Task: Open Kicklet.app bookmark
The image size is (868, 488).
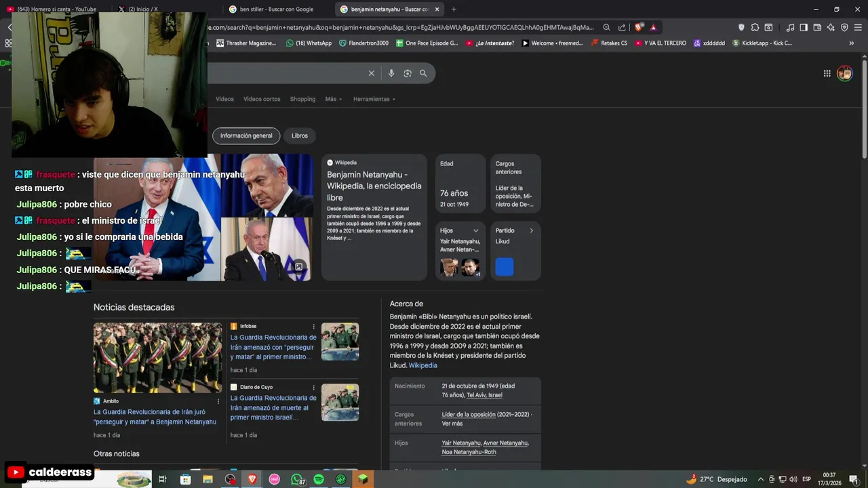Action: click(x=762, y=43)
